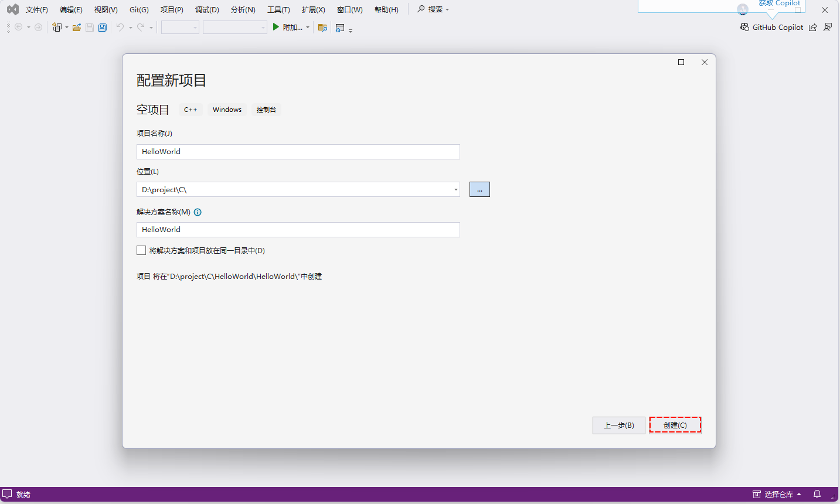Expand the 选择仓库 repository selector
This screenshot has width=840, height=504.
(x=778, y=494)
